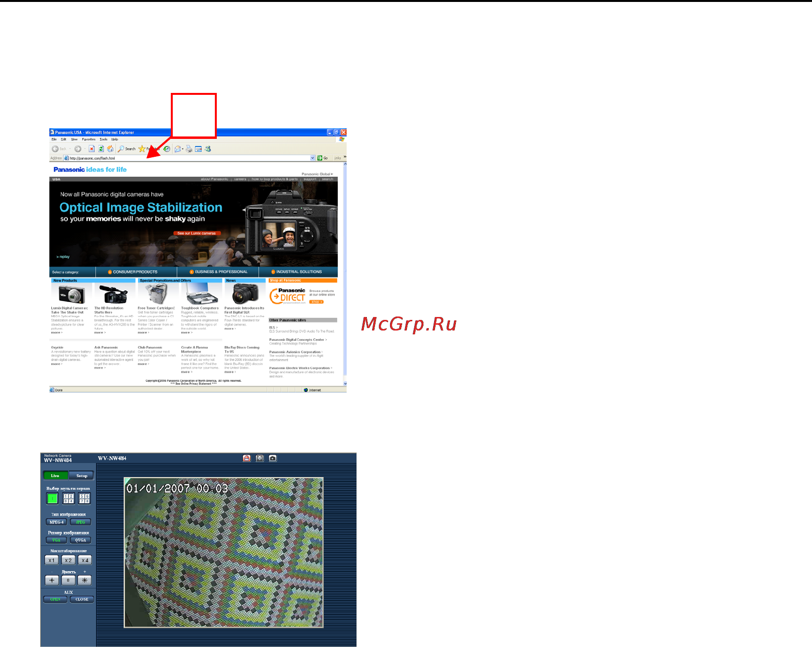Open the careers link in top navigation
The image size is (812, 647).
click(240, 179)
